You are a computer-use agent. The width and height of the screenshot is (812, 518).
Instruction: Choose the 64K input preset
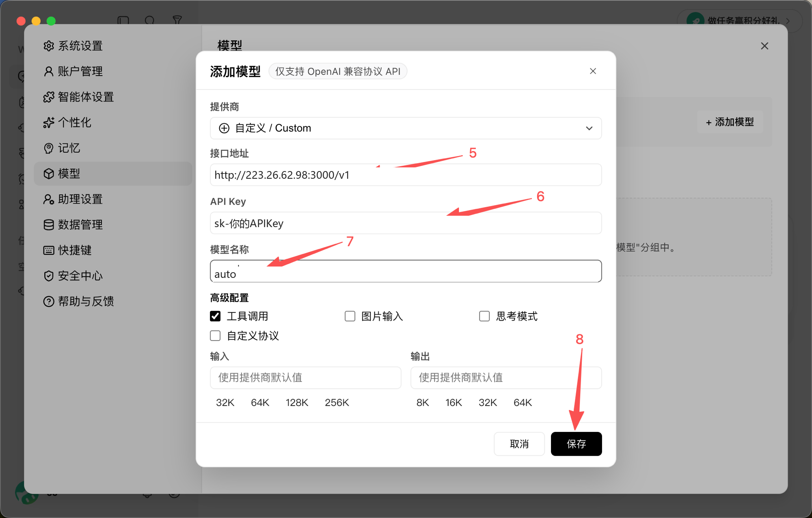pos(260,403)
